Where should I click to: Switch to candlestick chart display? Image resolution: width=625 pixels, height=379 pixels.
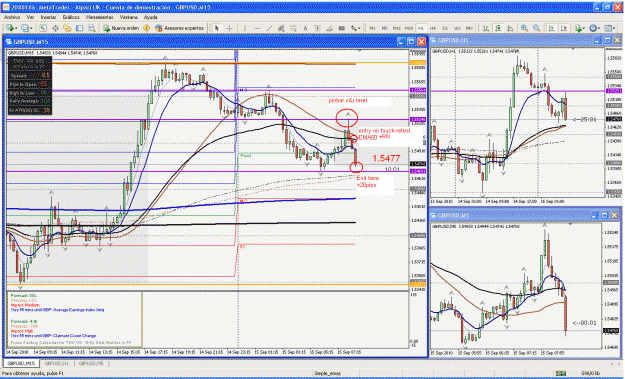498,28
